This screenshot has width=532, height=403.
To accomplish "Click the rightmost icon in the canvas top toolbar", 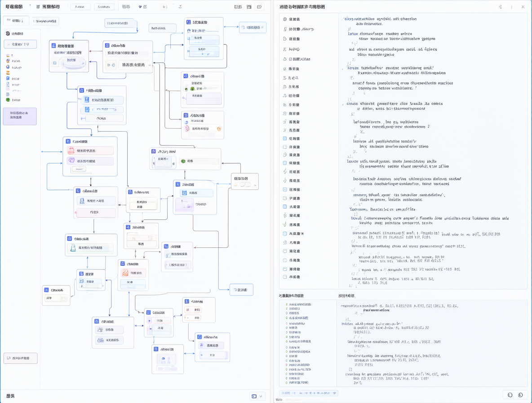I will point(259,7).
